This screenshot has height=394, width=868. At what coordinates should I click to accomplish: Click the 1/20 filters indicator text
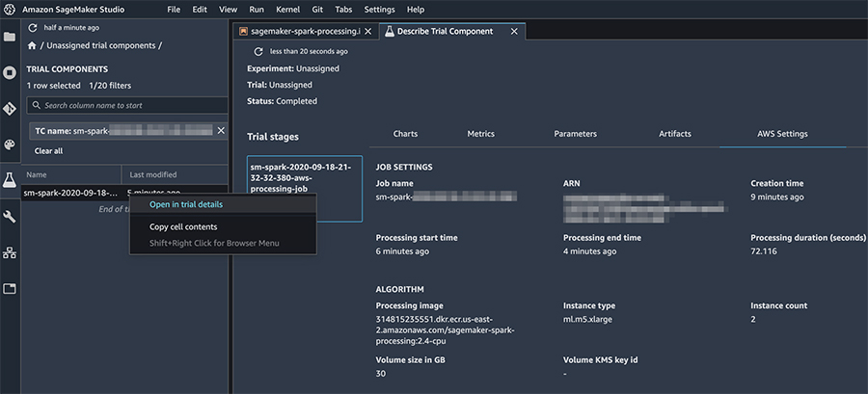[x=110, y=86]
